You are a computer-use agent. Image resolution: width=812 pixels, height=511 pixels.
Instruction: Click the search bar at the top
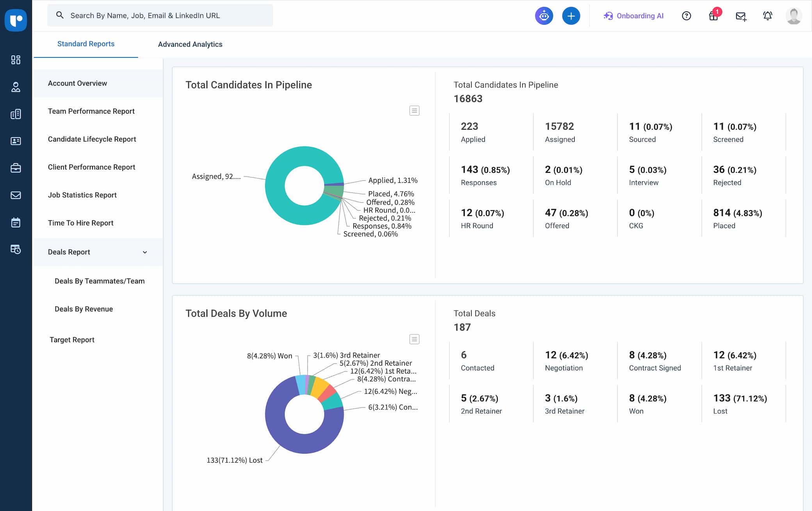pos(160,15)
